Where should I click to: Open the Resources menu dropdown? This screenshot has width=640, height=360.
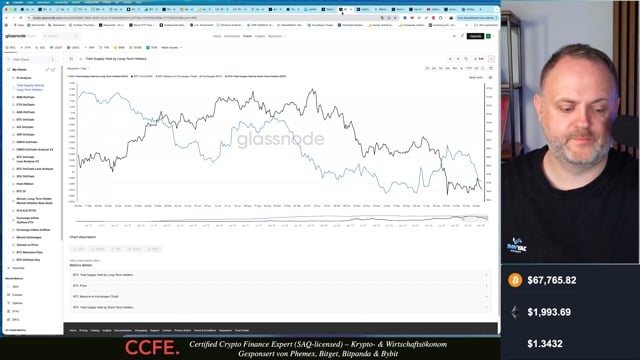(x=277, y=36)
